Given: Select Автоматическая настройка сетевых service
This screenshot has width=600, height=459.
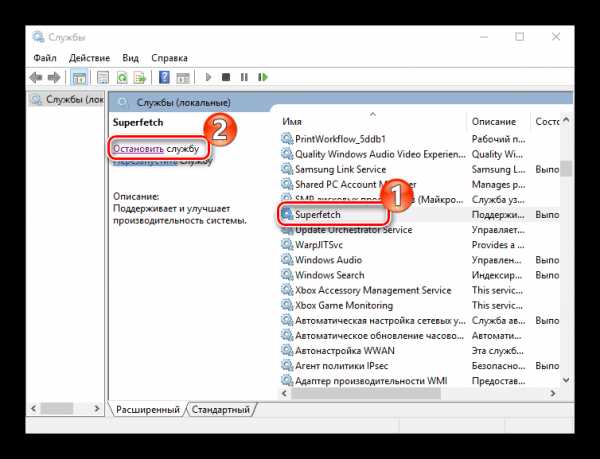Looking at the screenshot, I should pyautogui.click(x=380, y=320).
